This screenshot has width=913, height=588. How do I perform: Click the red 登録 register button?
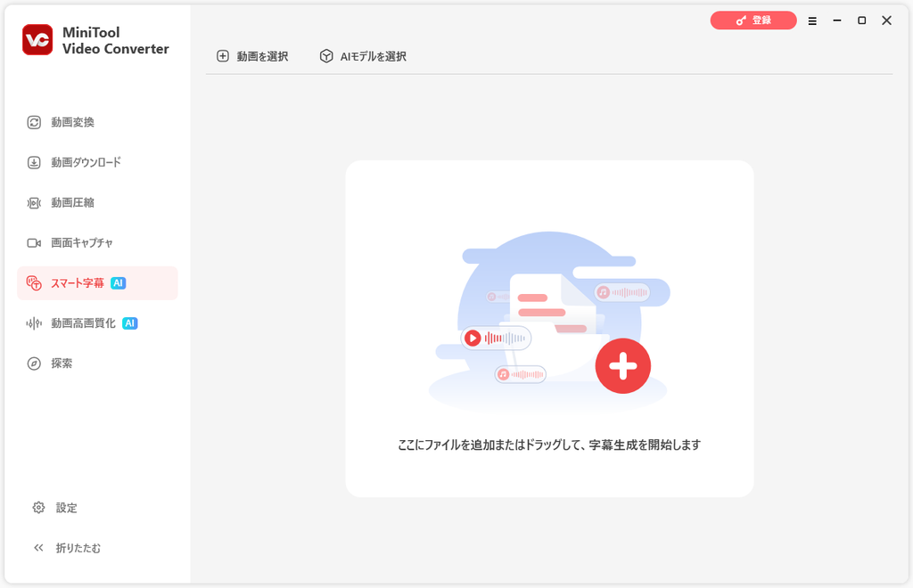(x=753, y=20)
